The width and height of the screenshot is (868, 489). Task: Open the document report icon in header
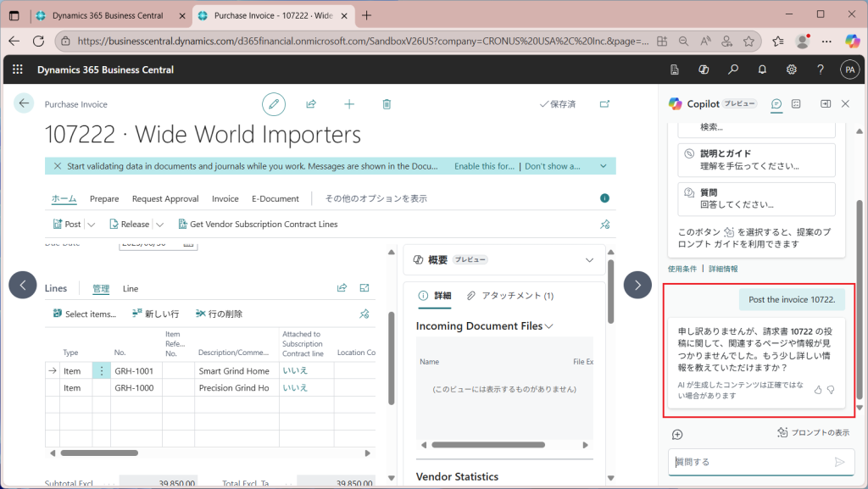[x=674, y=69]
